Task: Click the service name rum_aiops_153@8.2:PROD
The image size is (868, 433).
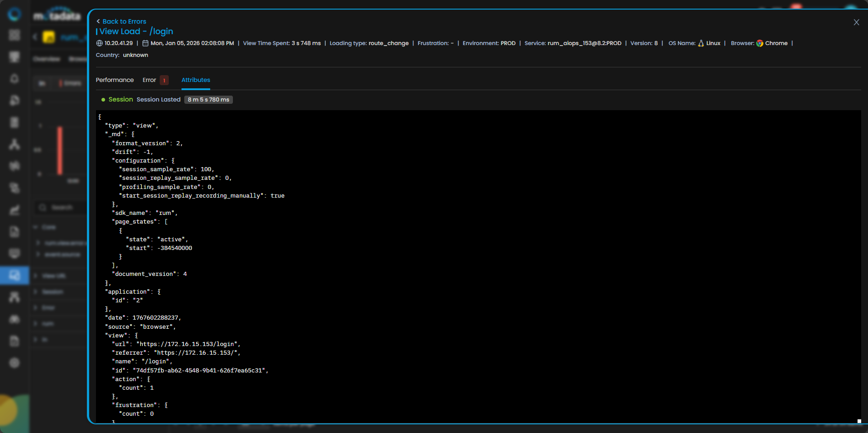Action: pos(584,43)
